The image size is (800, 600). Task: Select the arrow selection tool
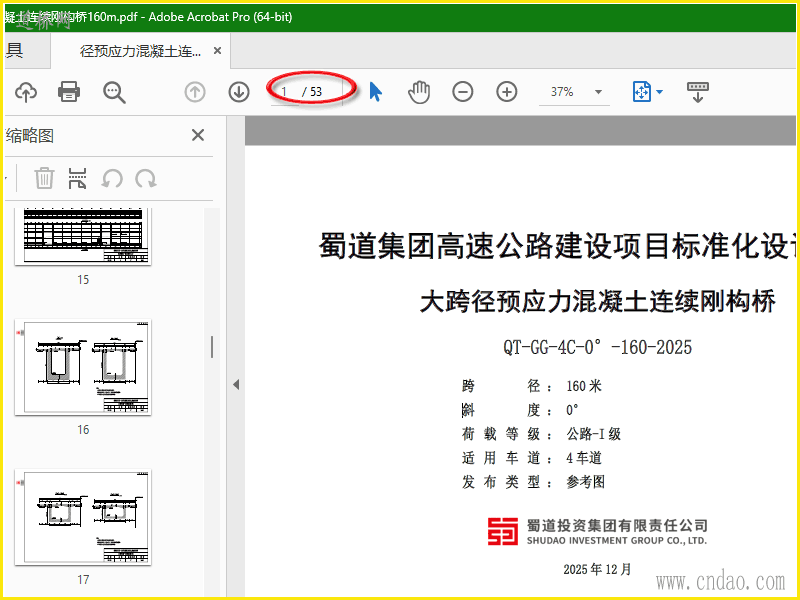[376, 92]
